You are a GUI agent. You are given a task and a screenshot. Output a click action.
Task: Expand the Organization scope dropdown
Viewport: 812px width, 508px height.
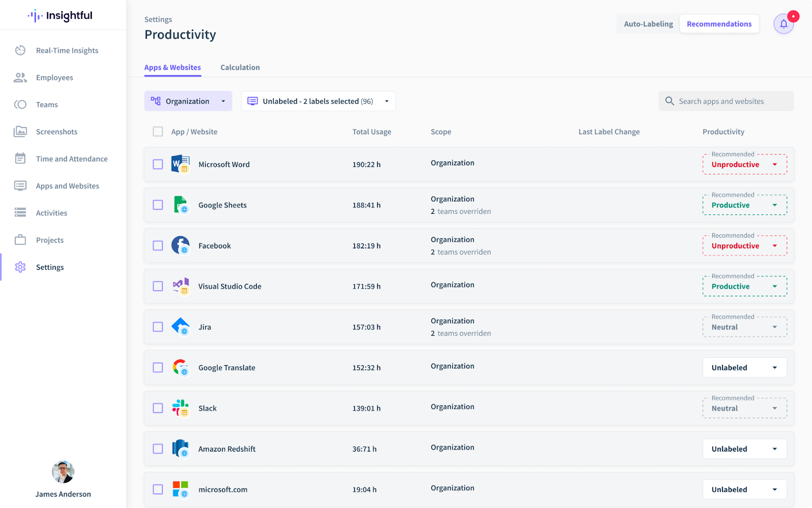tap(188, 101)
